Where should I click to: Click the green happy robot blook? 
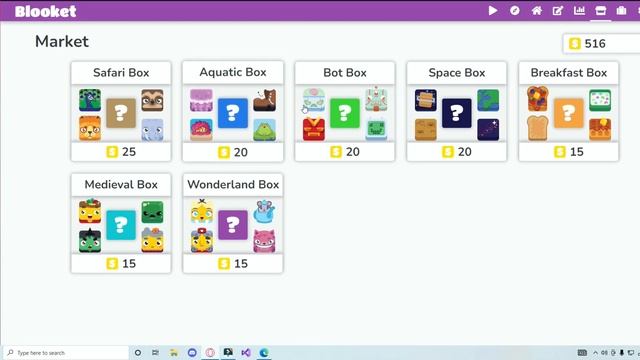(376, 130)
